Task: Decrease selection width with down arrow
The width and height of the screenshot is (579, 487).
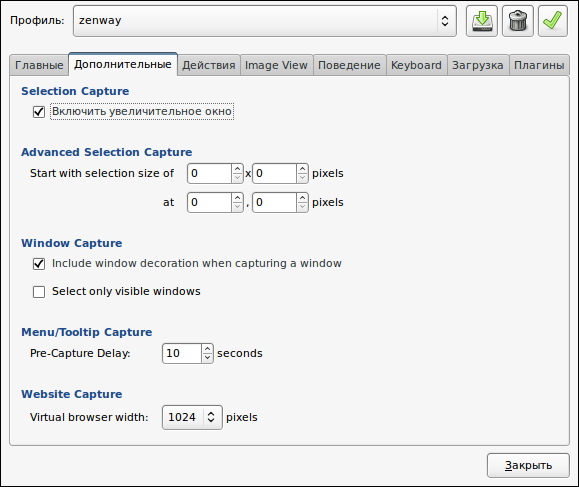Action: click(237, 178)
